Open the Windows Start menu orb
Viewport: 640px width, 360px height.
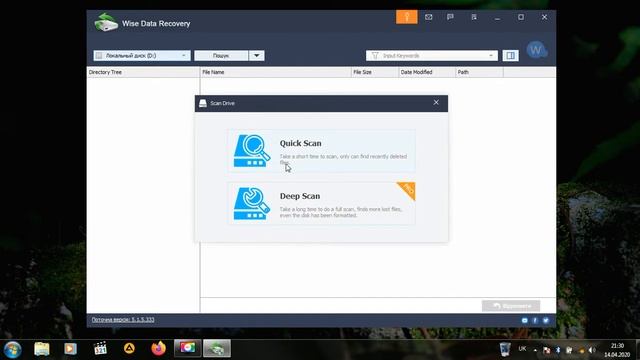click(13, 349)
